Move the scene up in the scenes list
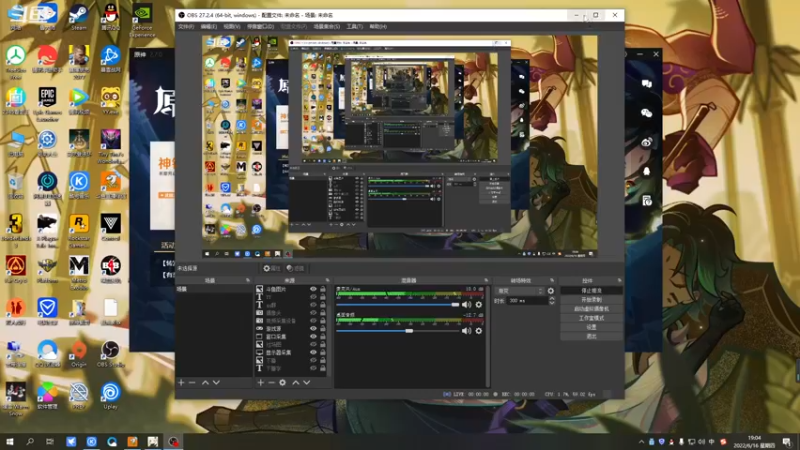The image size is (800, 450). pyautogui.click(x=205, y=382)
